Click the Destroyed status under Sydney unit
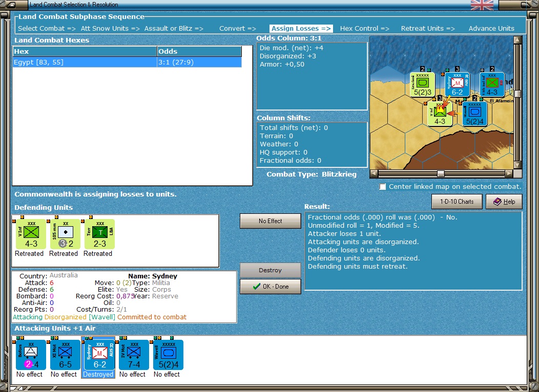The image size is (539, 392). tap(98, 375)
